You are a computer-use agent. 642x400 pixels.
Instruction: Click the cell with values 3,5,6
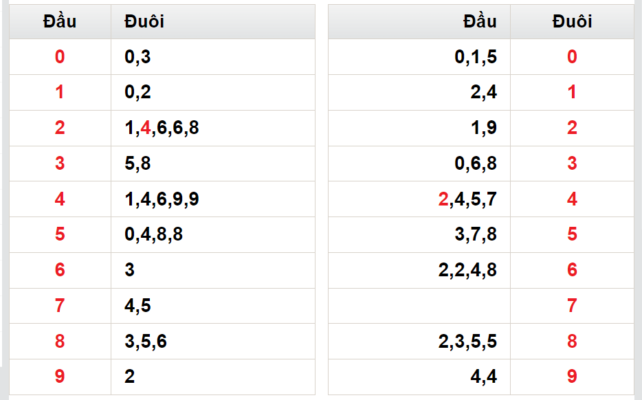[213, 341]
